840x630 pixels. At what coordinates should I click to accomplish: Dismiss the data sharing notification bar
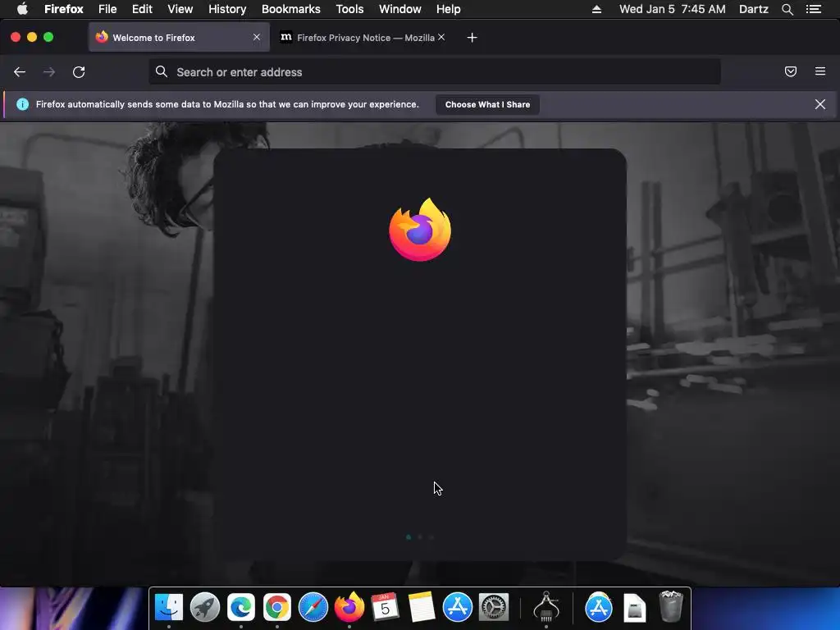click(x=819, y=104)
